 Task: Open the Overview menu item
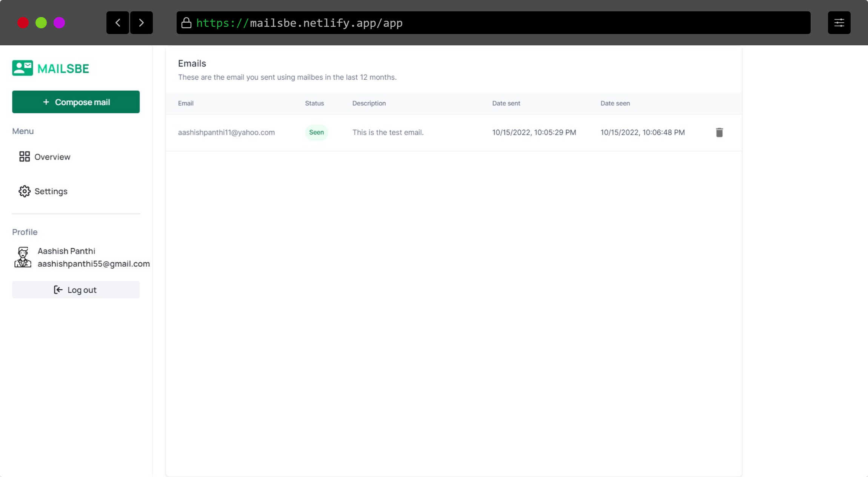point(52,157)
